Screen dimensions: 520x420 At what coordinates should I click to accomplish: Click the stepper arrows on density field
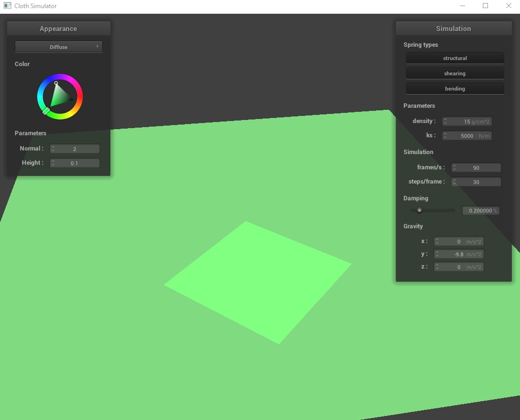[x=445, y=122]
